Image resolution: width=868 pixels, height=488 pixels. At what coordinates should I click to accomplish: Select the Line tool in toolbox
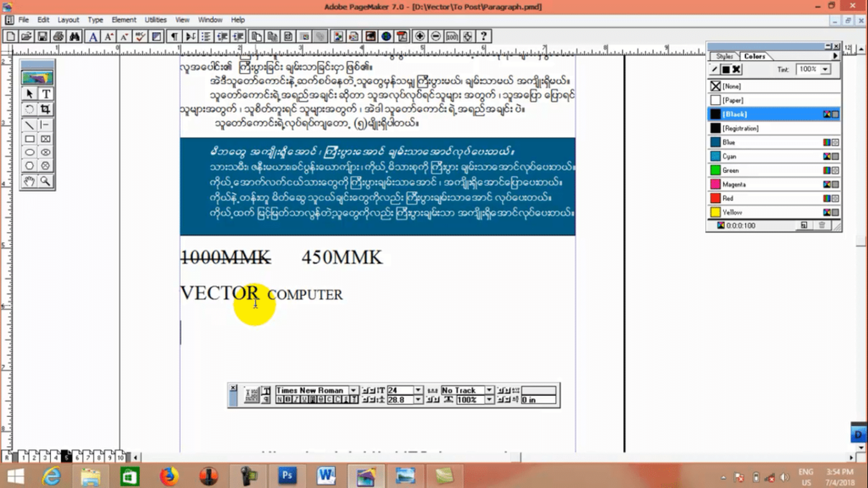30,125
